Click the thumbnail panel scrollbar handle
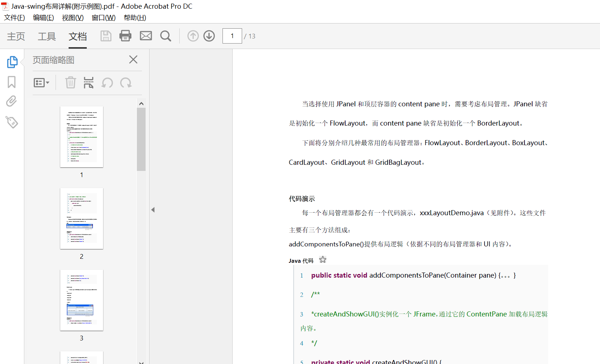This screenshot has width=600, height=364. pos(141,139)
